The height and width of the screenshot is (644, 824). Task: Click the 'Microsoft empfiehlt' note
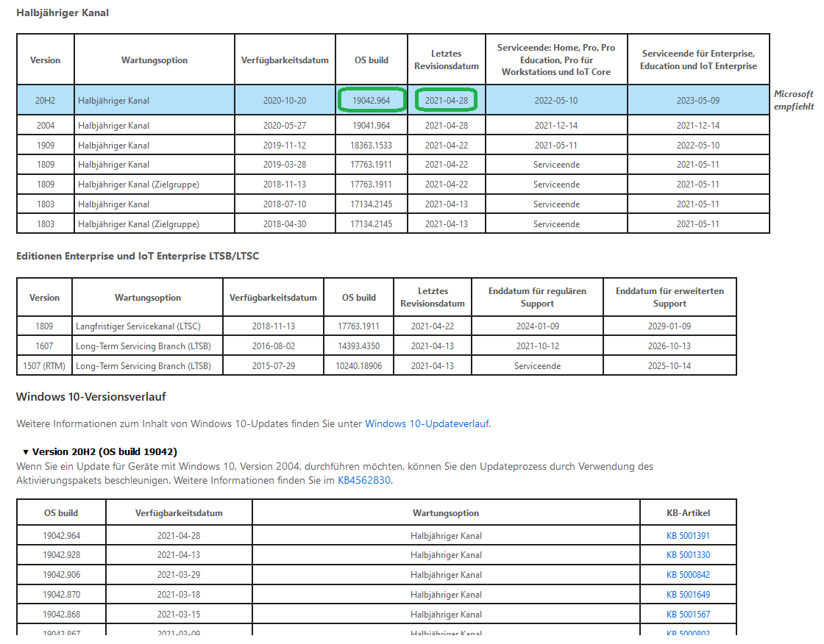point(794,100)
